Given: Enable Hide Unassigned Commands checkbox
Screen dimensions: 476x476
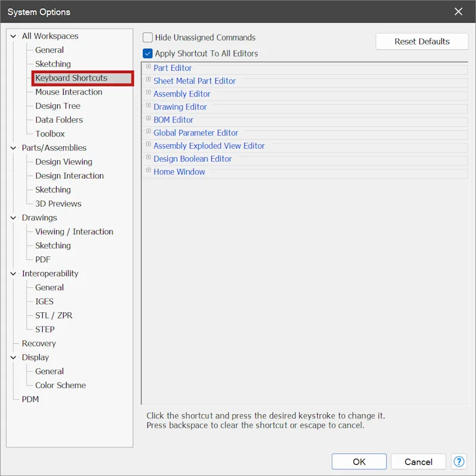Looking at the screenshot, I should point(148,37).
